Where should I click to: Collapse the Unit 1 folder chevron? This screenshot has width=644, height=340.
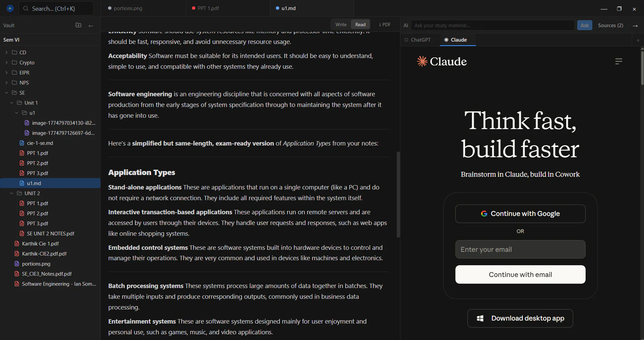(x=11, y=103)
